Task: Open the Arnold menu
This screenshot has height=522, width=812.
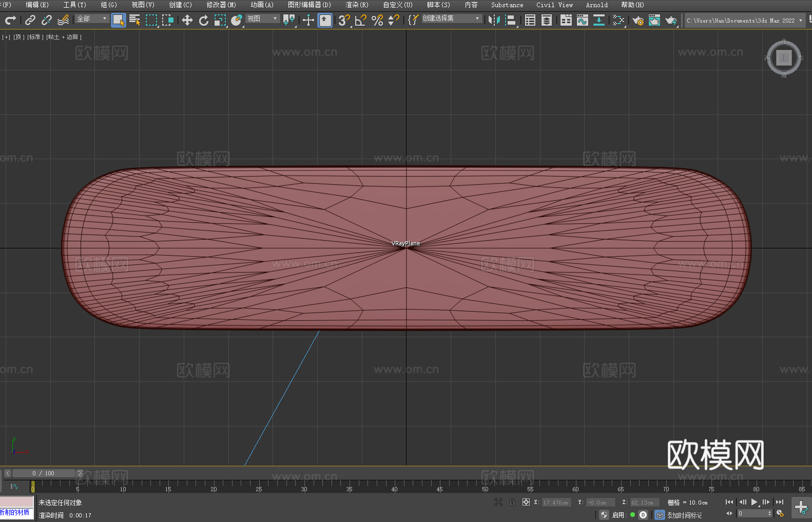Action: click(596, 5)
